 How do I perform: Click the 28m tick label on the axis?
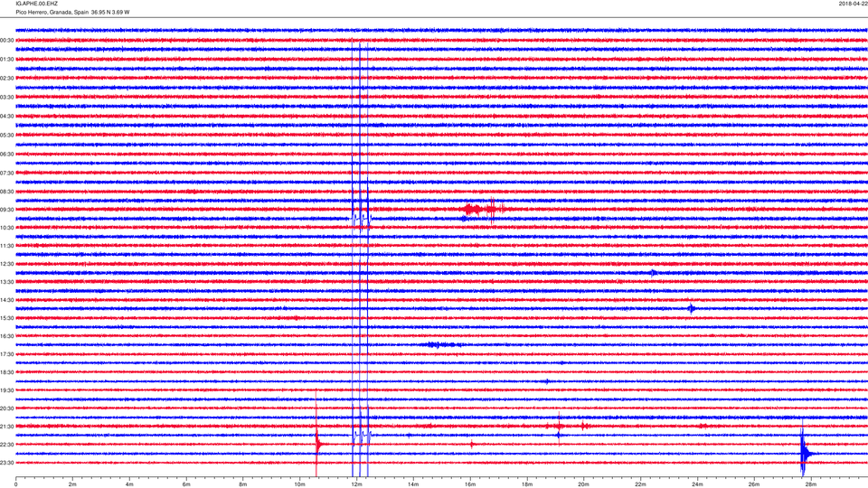click(x=810, y=484)
